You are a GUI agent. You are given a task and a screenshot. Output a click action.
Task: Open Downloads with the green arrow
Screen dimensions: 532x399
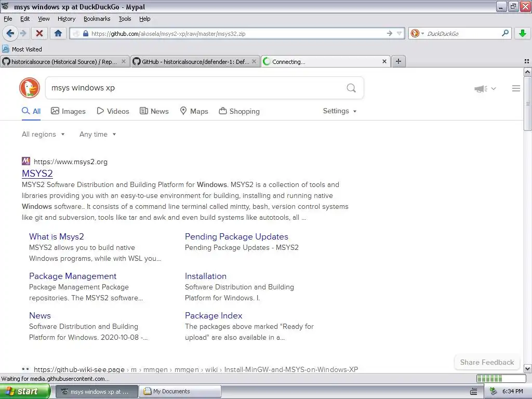coord(523,33)
